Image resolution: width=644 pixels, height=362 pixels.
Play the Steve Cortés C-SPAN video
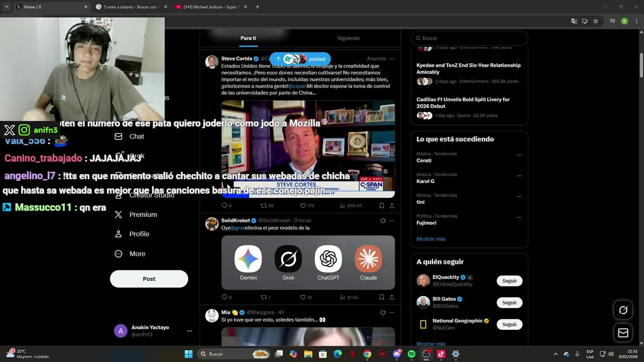click(x=308, y=149)
